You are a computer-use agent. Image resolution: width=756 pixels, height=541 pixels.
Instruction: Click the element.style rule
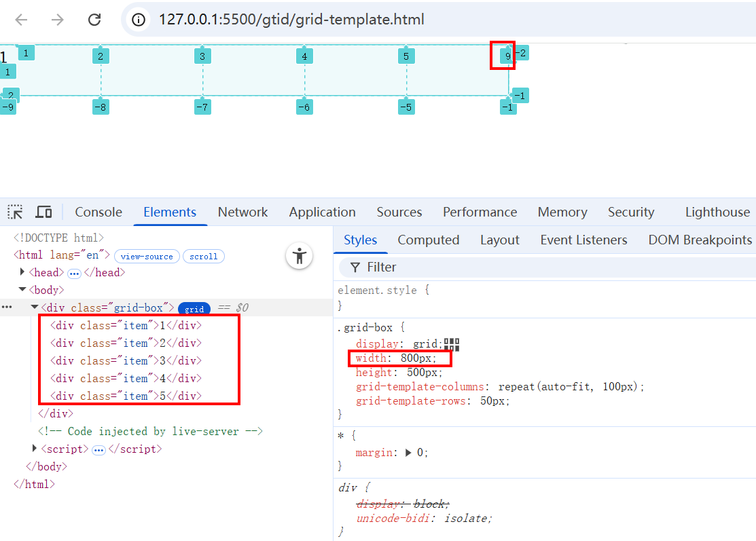click(x=377, y=290)
